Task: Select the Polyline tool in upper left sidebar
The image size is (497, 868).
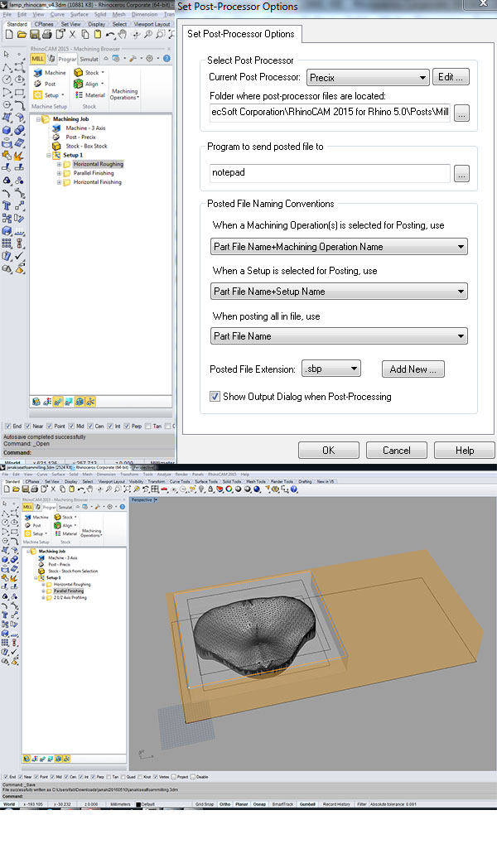Action: click(7, 68)
